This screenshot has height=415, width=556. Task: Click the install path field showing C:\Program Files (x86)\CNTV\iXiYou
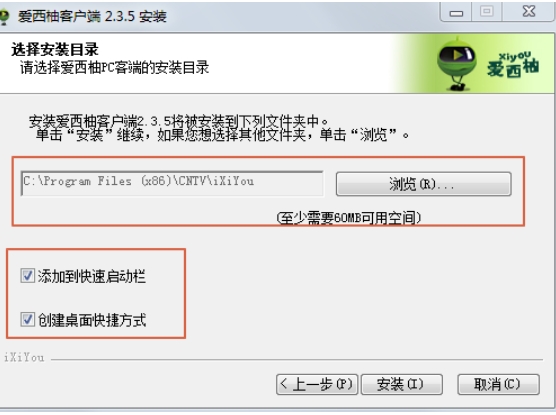[x=172, y=183]
